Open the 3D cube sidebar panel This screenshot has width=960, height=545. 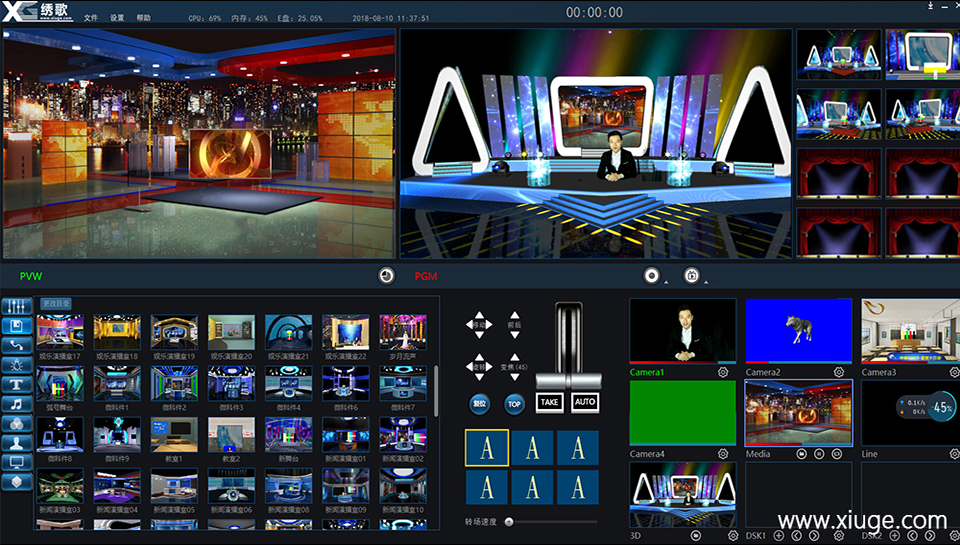[16, 482]
